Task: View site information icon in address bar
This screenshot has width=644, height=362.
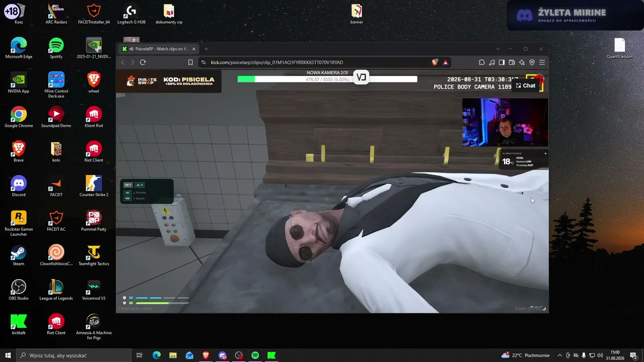Action: [x=203, y=62]
